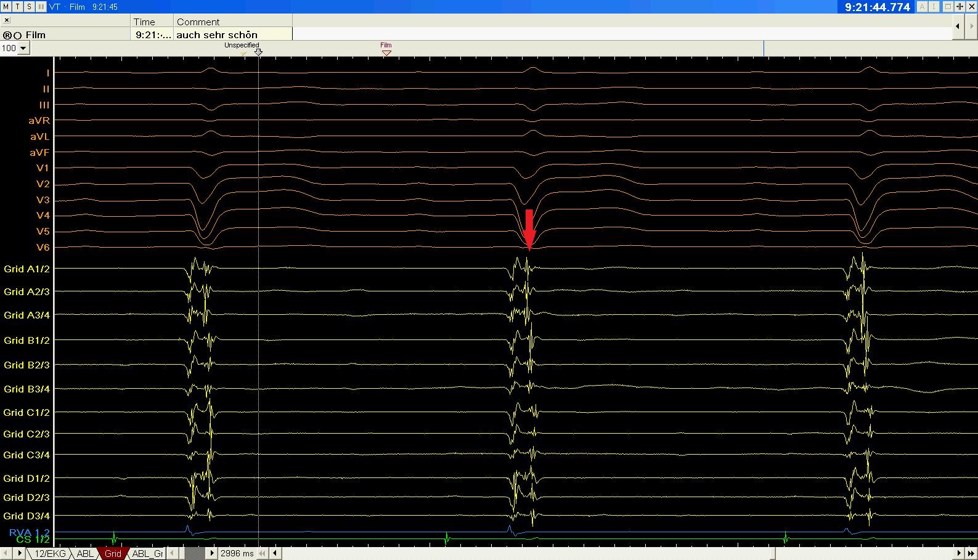
Task: Click the I icon near the timestamp
Action: [934, 7]
